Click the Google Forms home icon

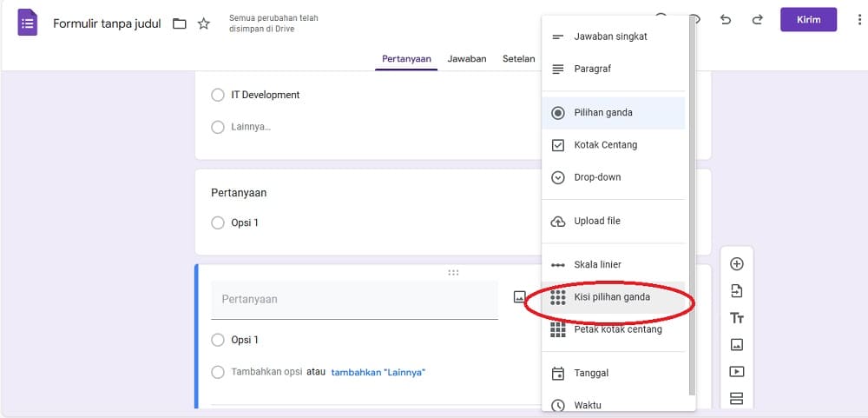point(27,23)
